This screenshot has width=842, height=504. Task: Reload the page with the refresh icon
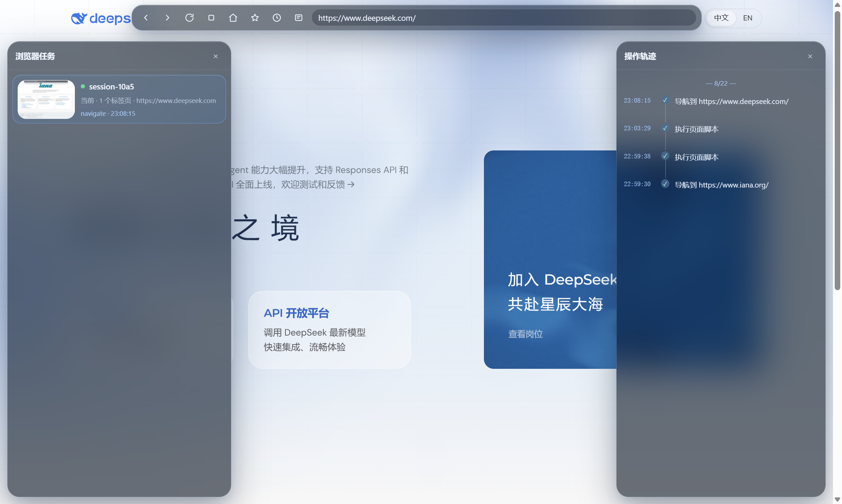(x=189, y=18)
